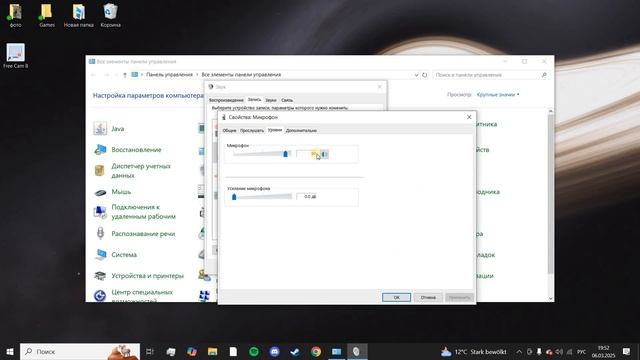
Task: Click the Java coffee cup icon
Action: [x=100, y=129]
